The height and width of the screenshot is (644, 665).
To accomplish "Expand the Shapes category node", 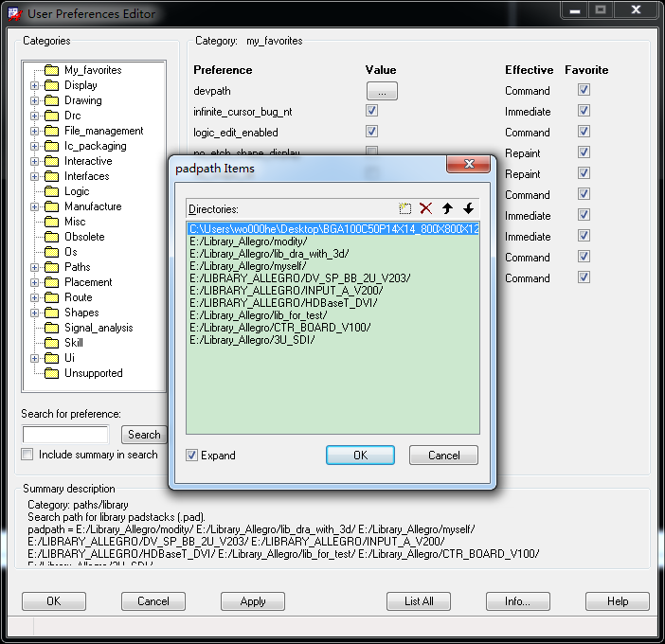I will (x=35, y=313).
